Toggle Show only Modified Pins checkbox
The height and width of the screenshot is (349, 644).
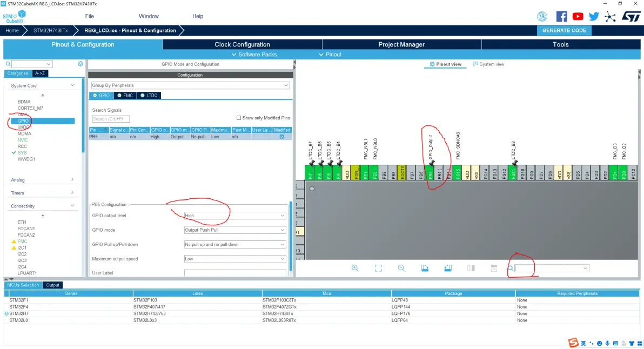239,118
